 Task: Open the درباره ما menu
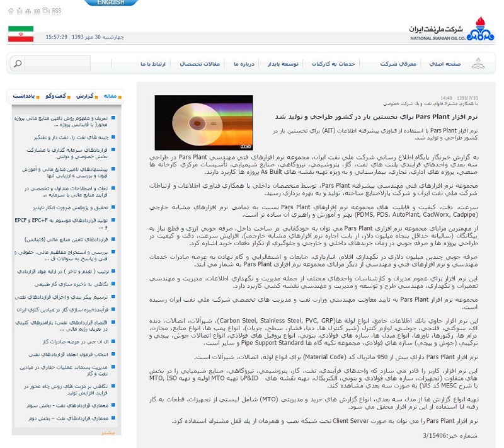[244, 64]
